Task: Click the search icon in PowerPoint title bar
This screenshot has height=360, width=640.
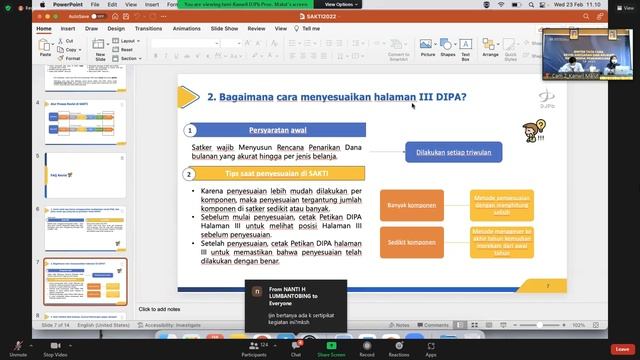Action: (586, 16)
